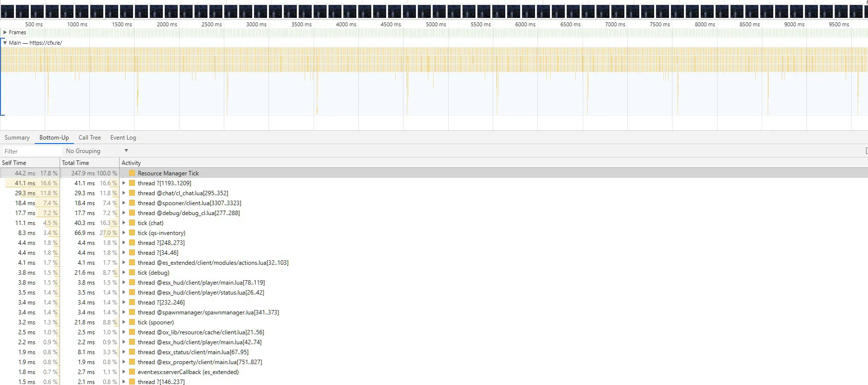Click the 9500 ms timeline ruler mark
868x385 pixels.
click(x=839, y=24)
